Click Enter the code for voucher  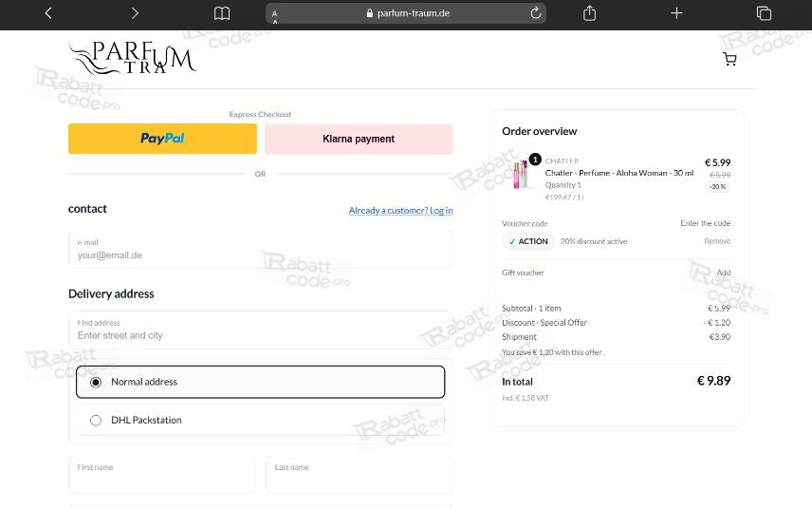click(706, 223)
